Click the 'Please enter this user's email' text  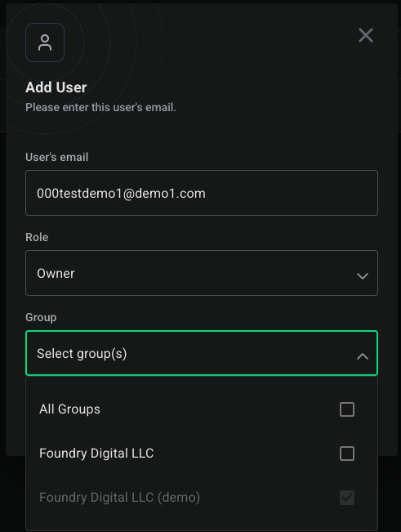coord(100,107)
